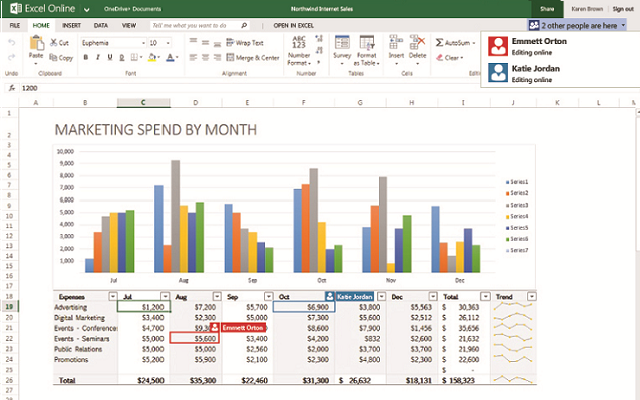Click the OPEN IN EXCEL link
This screenshot has width=640, height=400.
coord(292,23)
